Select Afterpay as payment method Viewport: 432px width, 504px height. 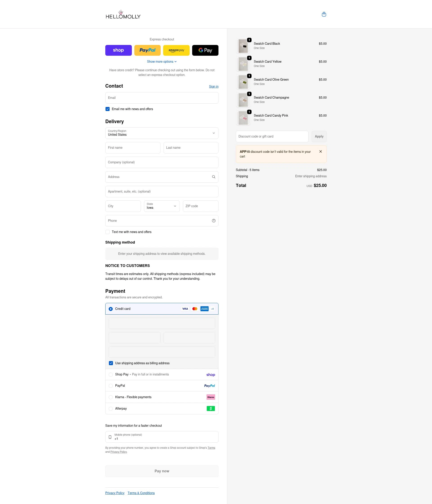tap(111, 409)
